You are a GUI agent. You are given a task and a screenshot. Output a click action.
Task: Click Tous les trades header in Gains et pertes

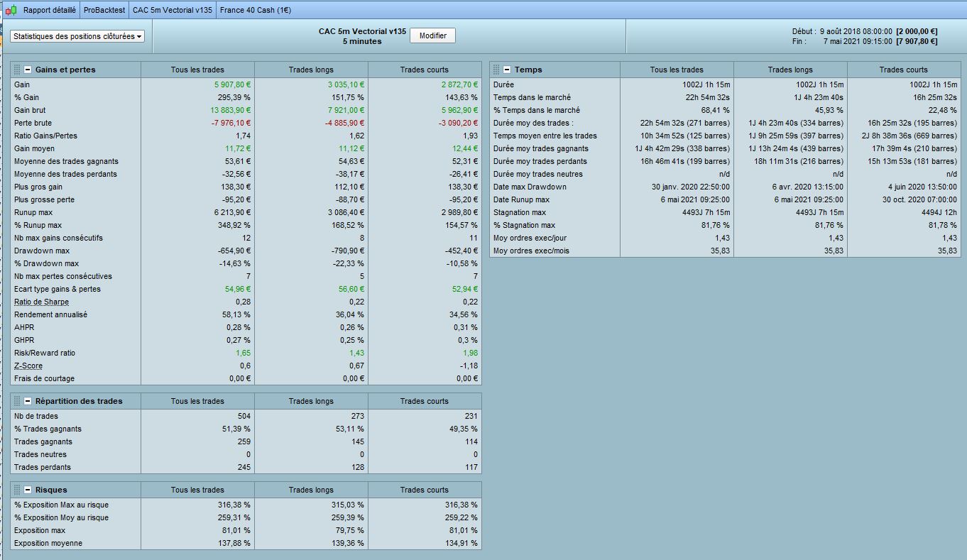pos(197,70)
